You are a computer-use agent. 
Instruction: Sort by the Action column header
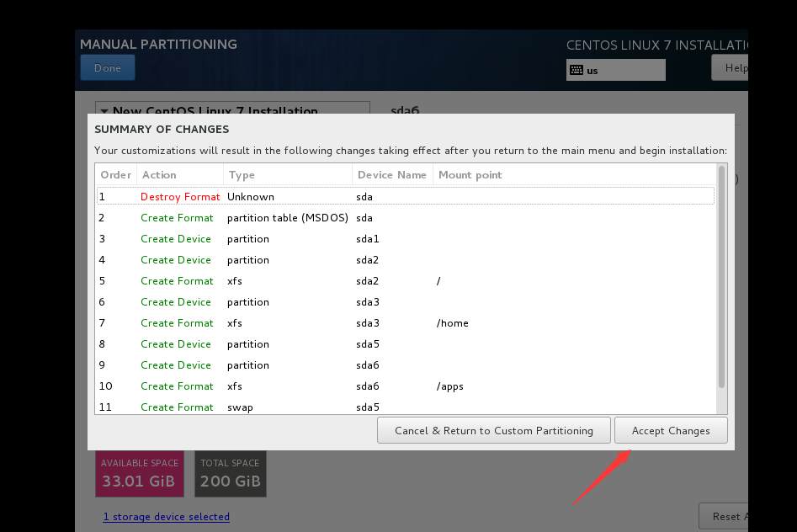180,174
